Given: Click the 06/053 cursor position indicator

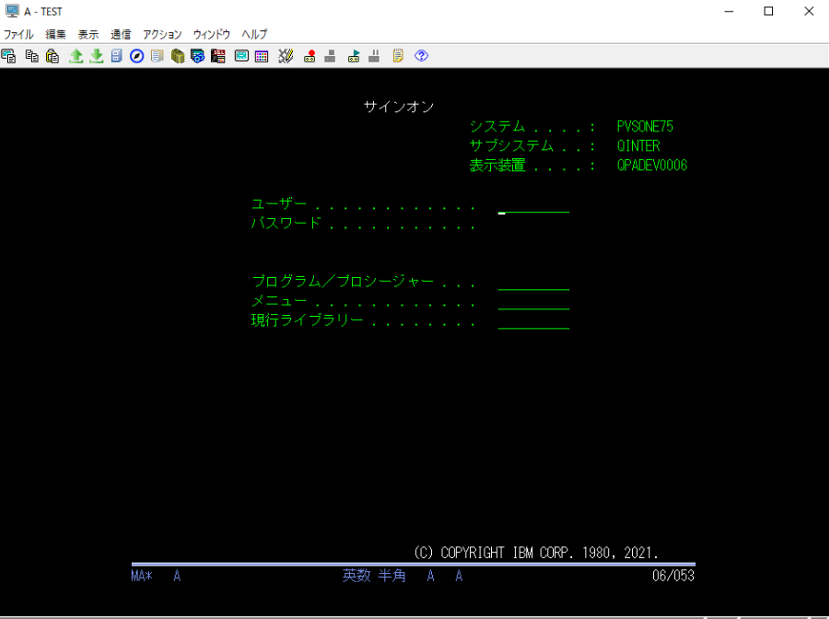Looking at the screenshot, I should pos(673,576).
